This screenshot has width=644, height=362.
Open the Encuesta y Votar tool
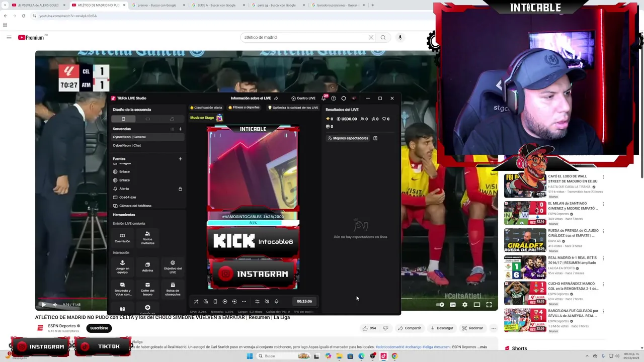pos(122,289)
